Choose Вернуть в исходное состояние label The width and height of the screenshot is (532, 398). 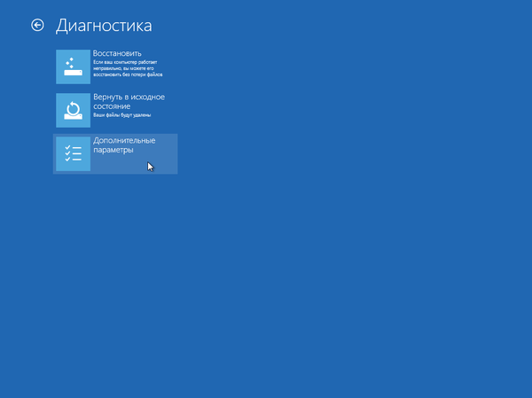tap(129, 102)
